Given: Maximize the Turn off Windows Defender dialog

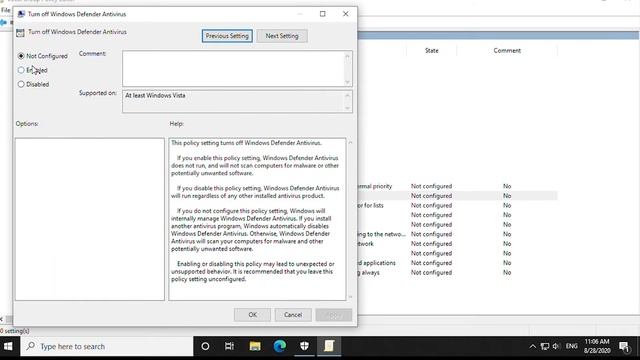Looking at the screenshot, I should coord(322,14).
